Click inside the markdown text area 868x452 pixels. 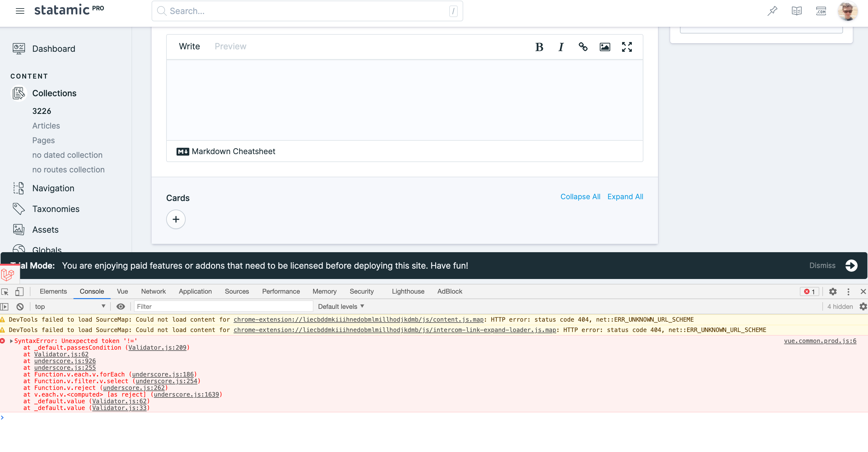tap(404, 100)
